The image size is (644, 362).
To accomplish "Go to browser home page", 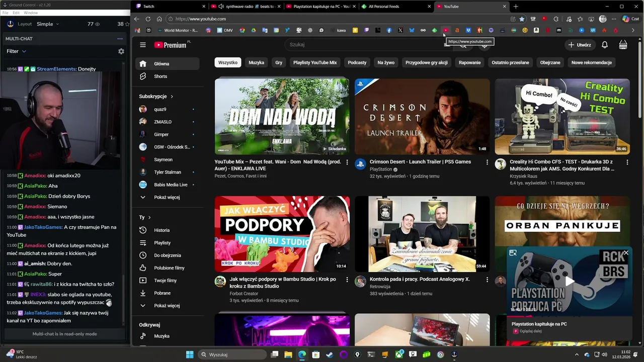I will (x=159, y=19).
